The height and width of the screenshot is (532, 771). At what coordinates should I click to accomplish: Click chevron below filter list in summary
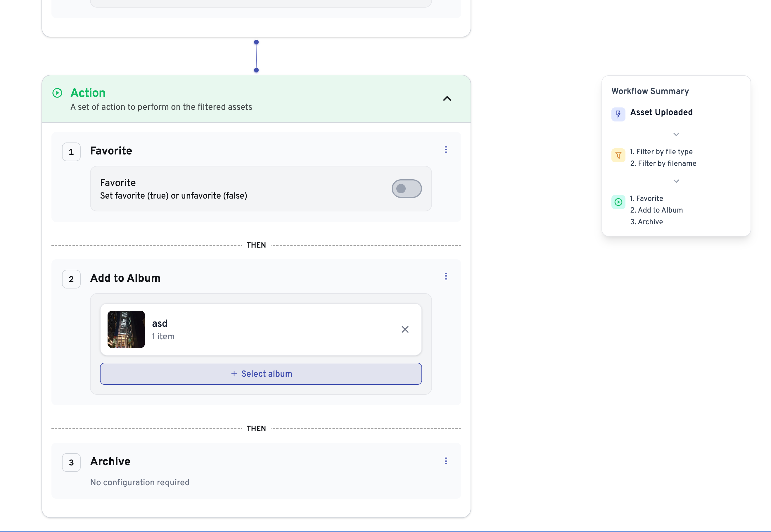[676, 181]
